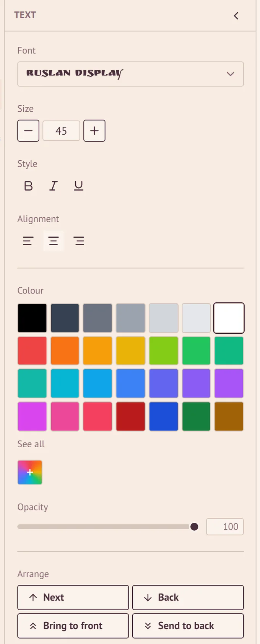This screenshot has height=644, width=260.
Task: Click the opacity slider handle
Action: 194,527
